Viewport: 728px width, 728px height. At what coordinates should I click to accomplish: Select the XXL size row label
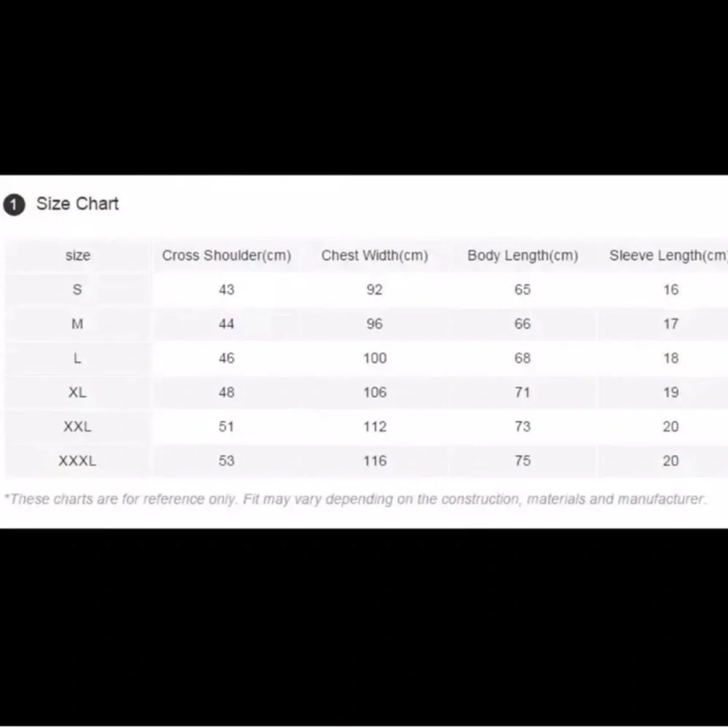(78, 426)
